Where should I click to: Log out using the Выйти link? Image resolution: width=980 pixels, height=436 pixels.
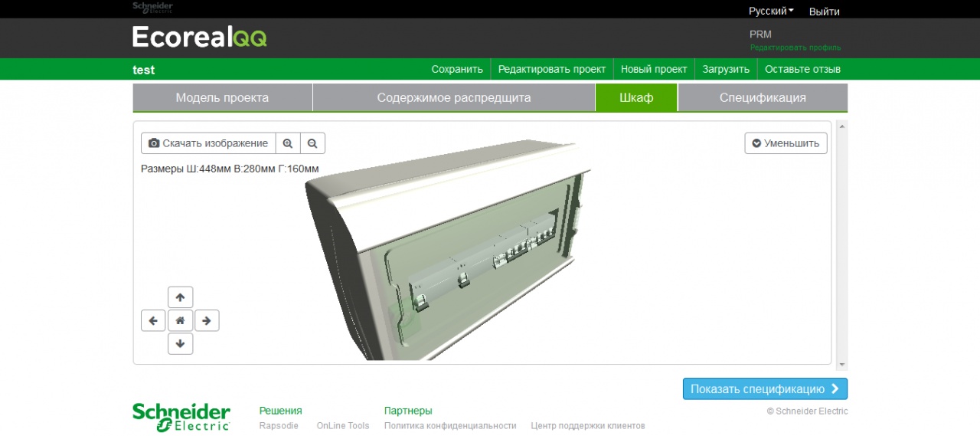pyautogui.click(x=824, y=11)
